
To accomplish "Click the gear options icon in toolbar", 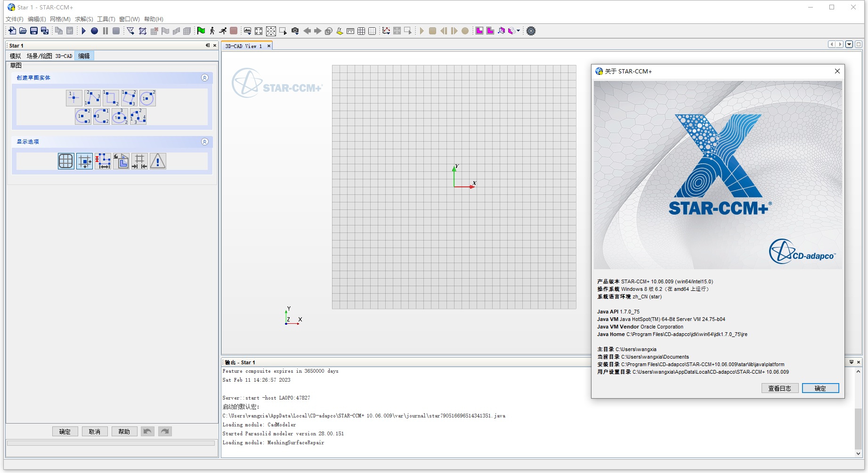I will coord(531,31).
